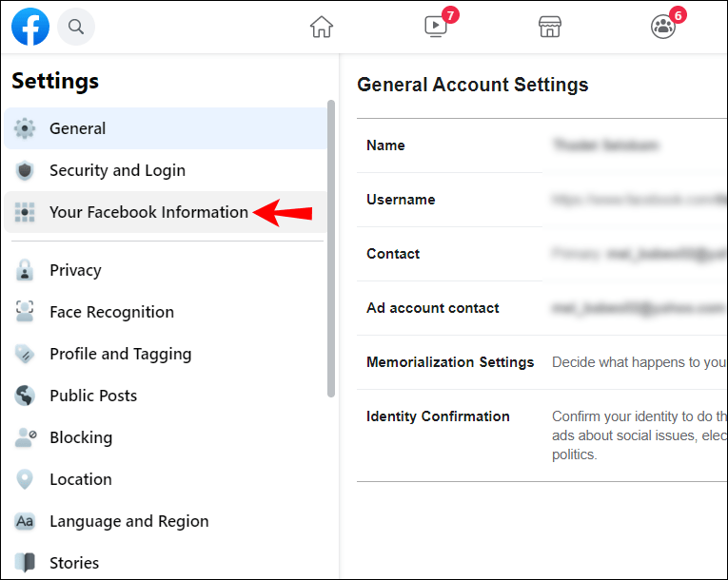Open Stories settings
The image size is (728, 580).
coord(166,562)
